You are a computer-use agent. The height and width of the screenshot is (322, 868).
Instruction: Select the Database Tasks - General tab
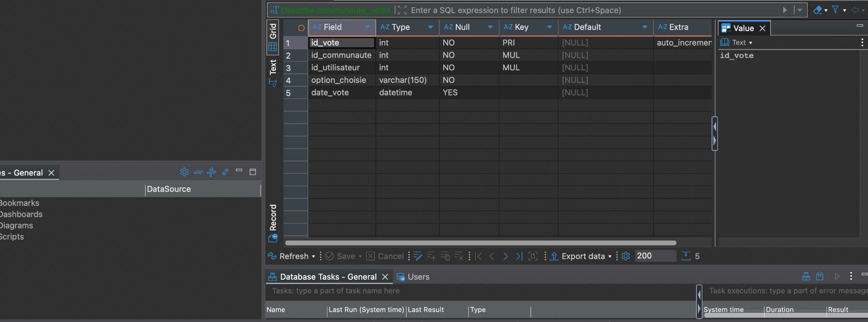pos(323,277)
